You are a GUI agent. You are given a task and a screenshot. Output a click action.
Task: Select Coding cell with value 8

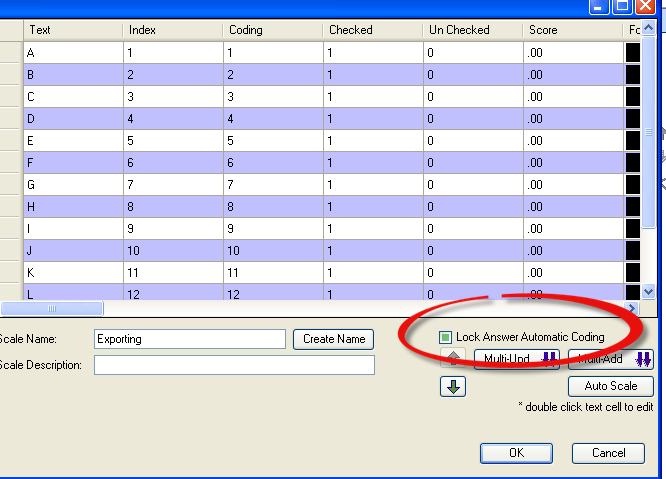pyautogui.click(x=274, y=207)
